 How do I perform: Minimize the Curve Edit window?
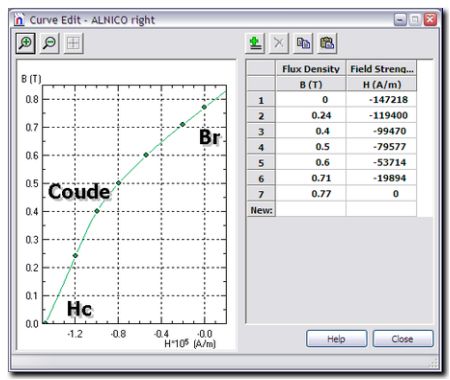[400, 19]
